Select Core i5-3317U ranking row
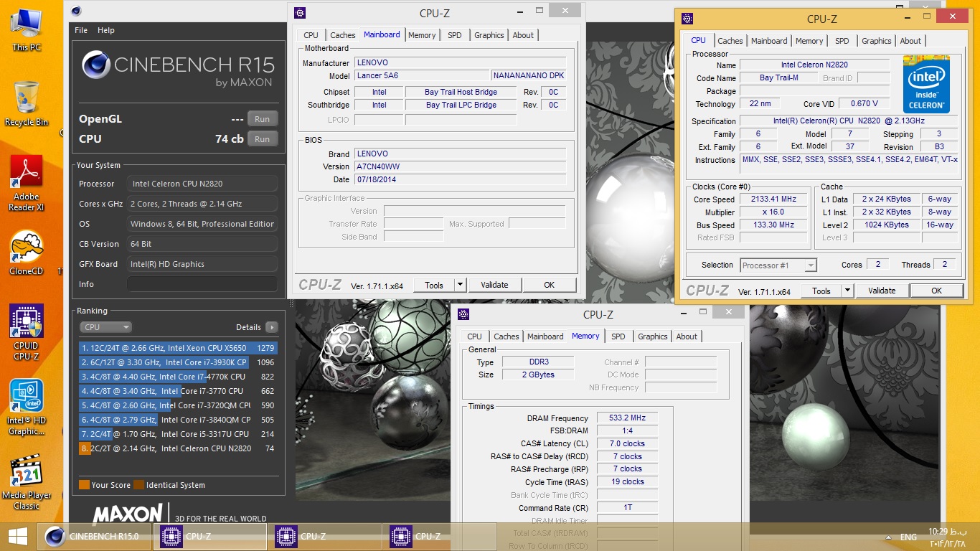 [x=178, y=434]
